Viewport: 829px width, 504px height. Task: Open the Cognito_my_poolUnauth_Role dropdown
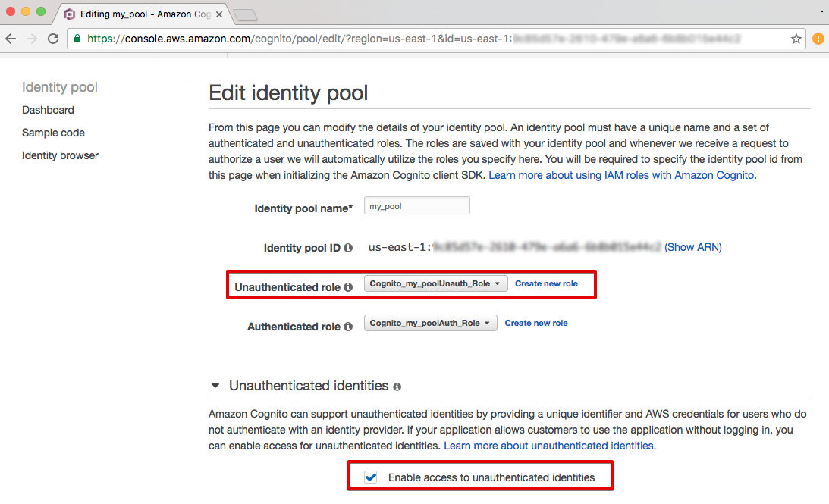tap(435, 283)
